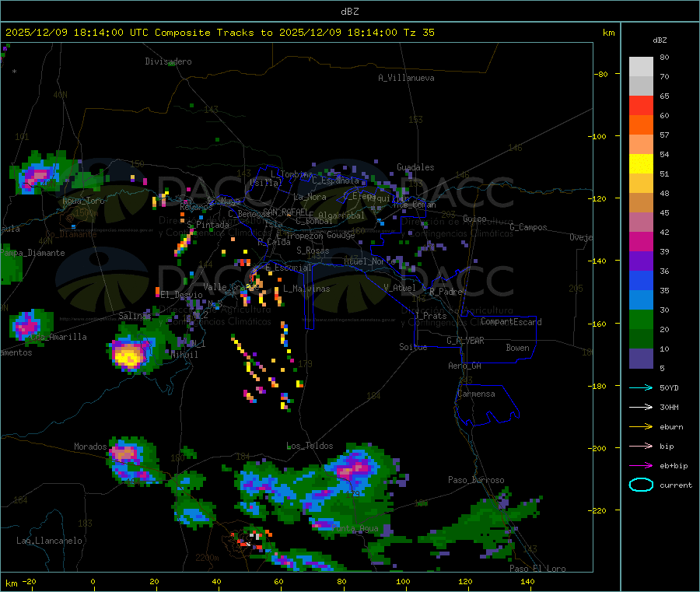Click the 'Punta_Agua' map label
Screen dimensions: 700x592
355,528
